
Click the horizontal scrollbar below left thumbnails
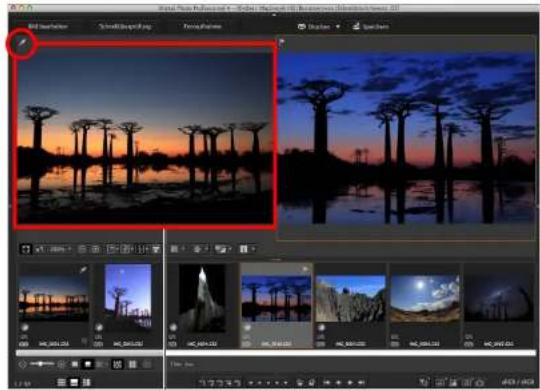[x=89, y=353]
